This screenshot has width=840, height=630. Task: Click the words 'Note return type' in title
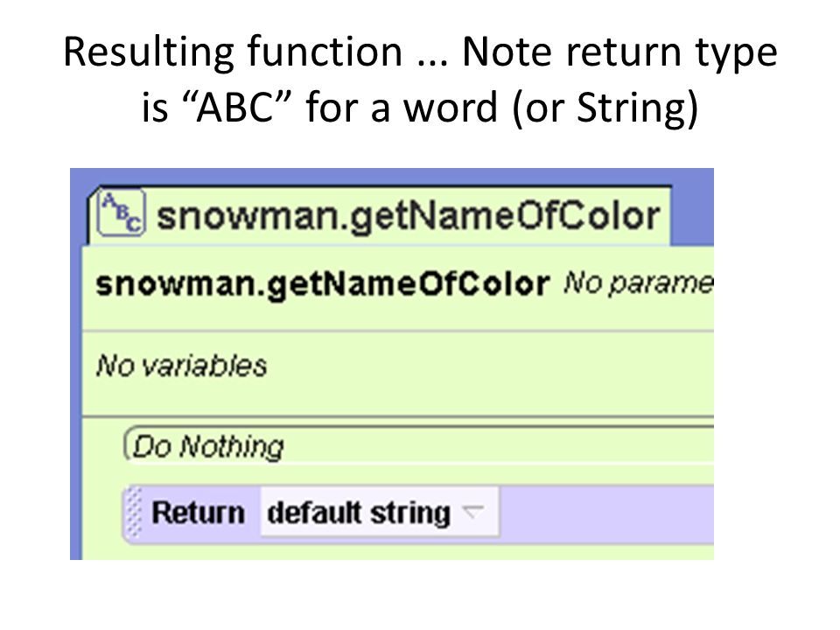(619, 52)
